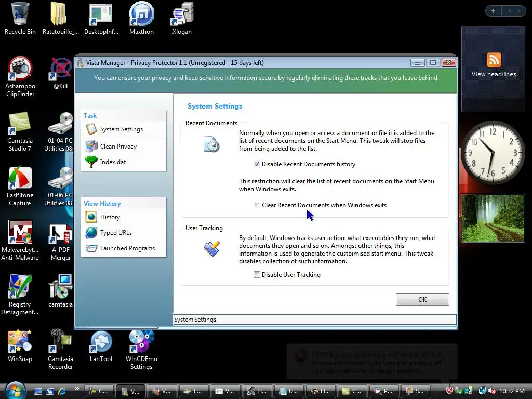Select LanTool desktop icon

point(101,346)
